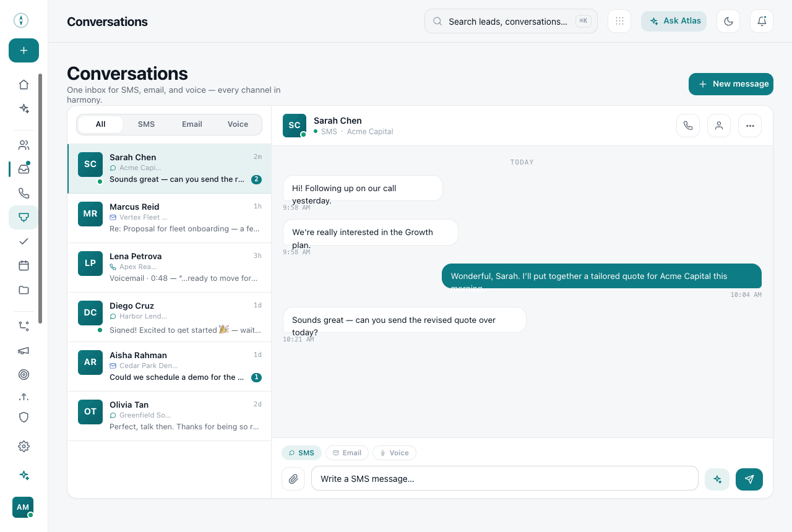
Task: Click the paperclip attachment icon
Action: pyautogui.click(x=293, y=479)
